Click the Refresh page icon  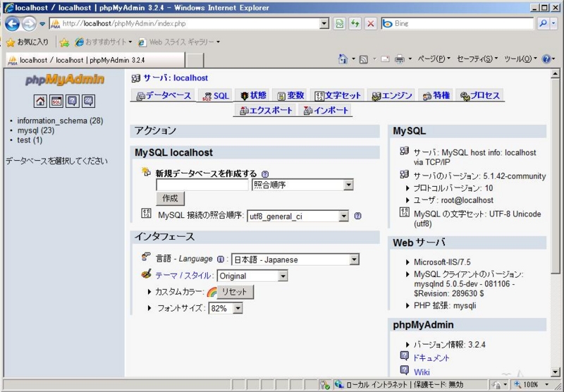[x=355, y=24]
